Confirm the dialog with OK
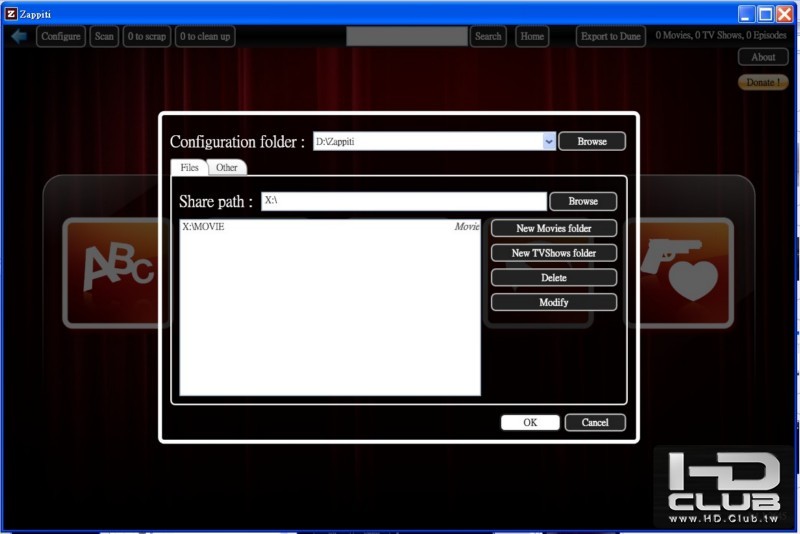 (x=530, y=422)
